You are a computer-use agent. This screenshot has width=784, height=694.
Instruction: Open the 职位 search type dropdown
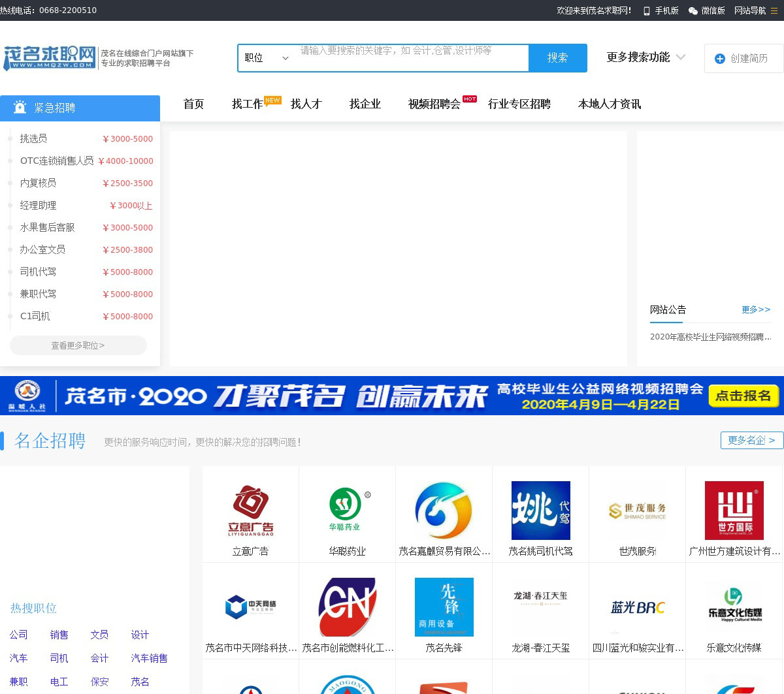[x=267, y=58]
